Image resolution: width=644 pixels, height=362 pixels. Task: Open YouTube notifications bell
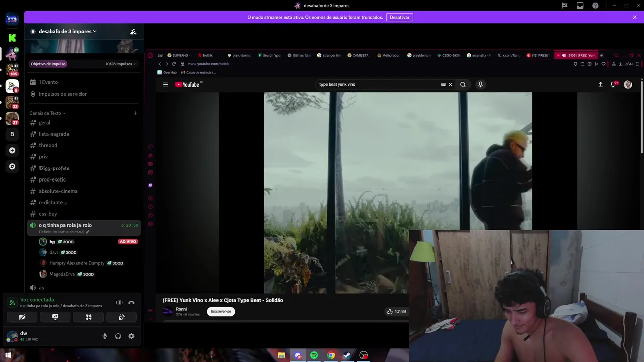613,85
